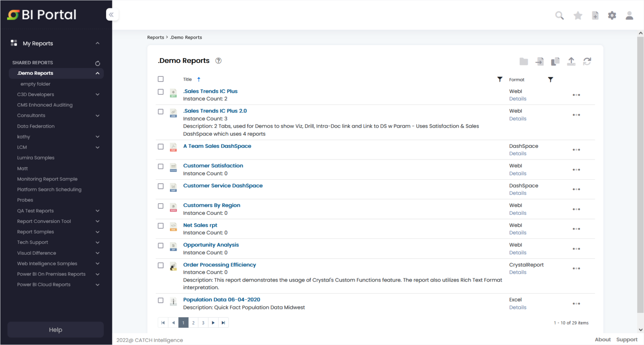Click the Help button in sidebar
This screenshot has height=345, width=644.
(x=55, y=329)
